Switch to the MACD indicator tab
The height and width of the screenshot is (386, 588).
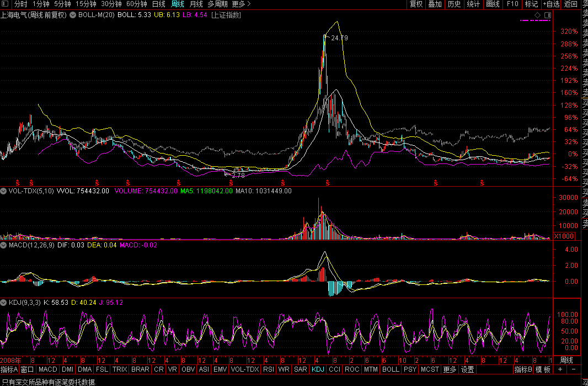point(48,369)
